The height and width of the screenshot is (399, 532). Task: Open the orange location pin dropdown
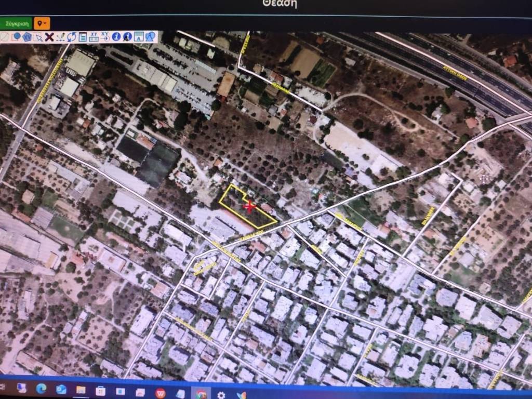[x=42, y=23]
